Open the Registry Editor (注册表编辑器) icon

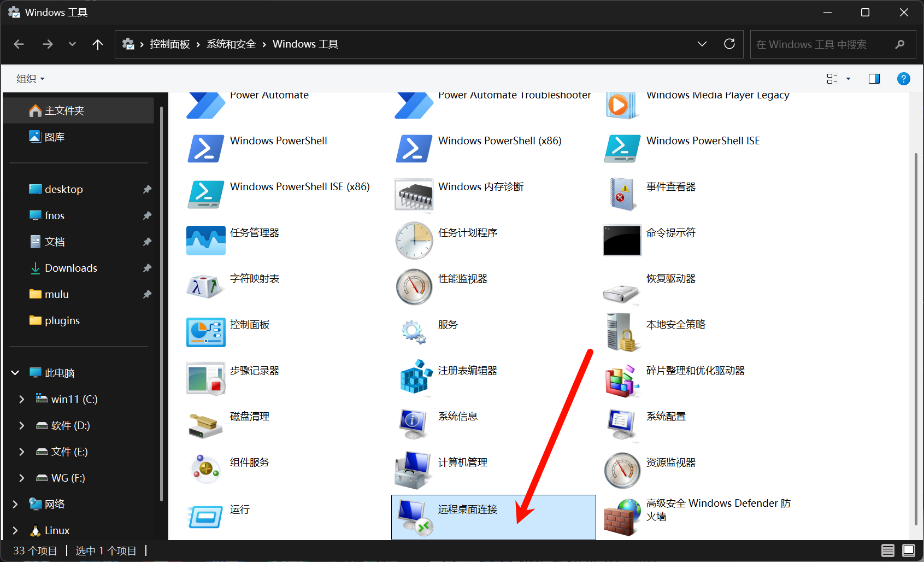tap(414, 377)
